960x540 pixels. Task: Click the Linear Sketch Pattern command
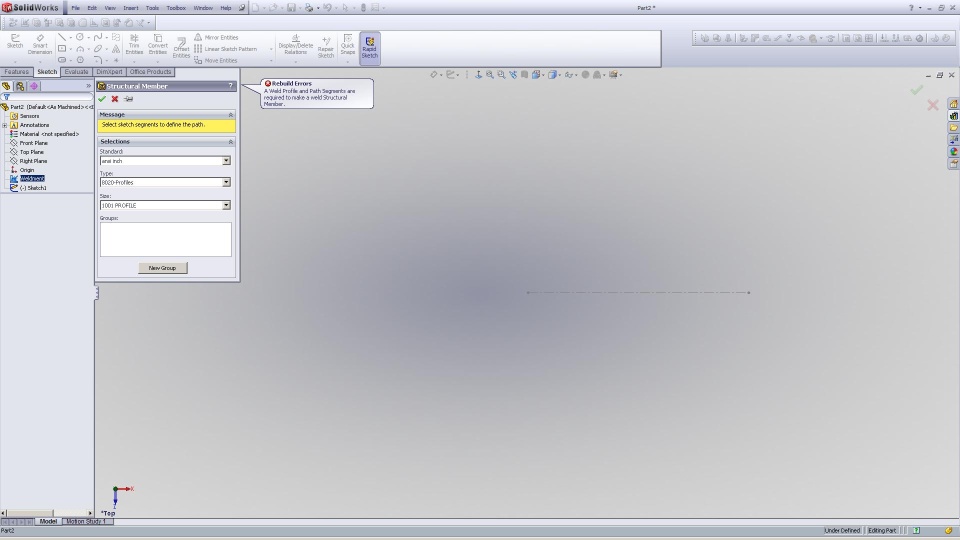click(x=225, y=49)
